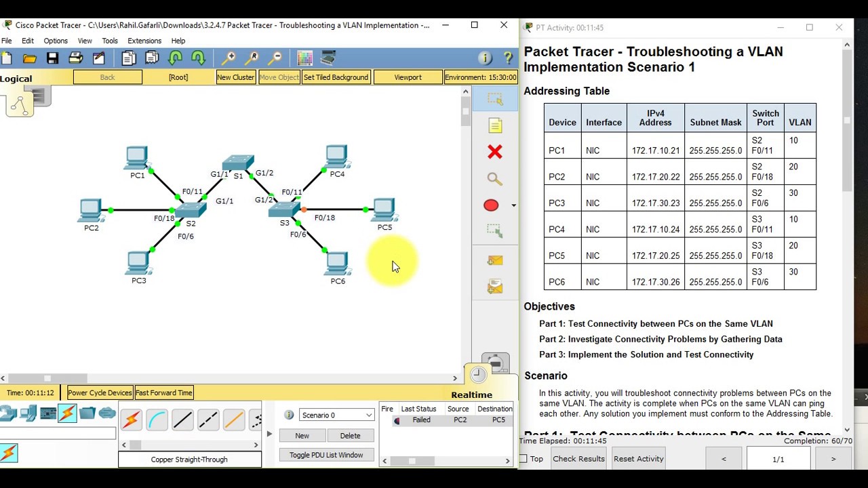Click Toggle PDU List Window

click(326, 455)
